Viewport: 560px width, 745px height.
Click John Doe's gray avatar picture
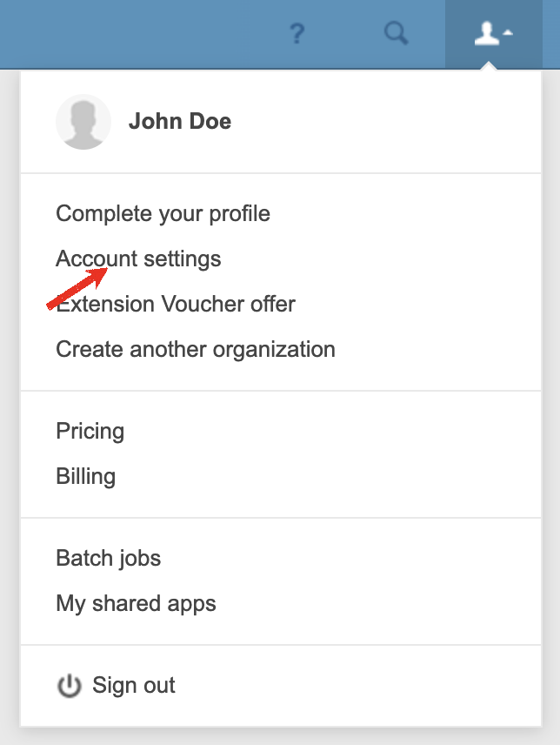pos(83,122)
